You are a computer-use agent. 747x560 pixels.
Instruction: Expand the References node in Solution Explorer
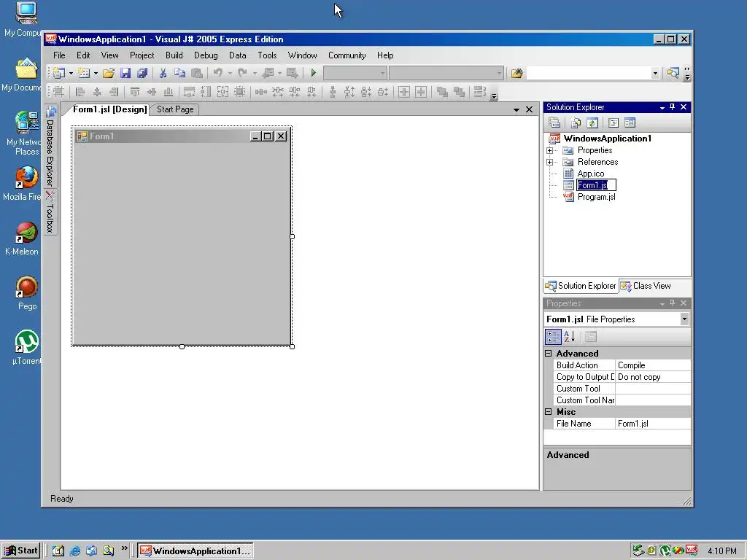click(550, 162)
